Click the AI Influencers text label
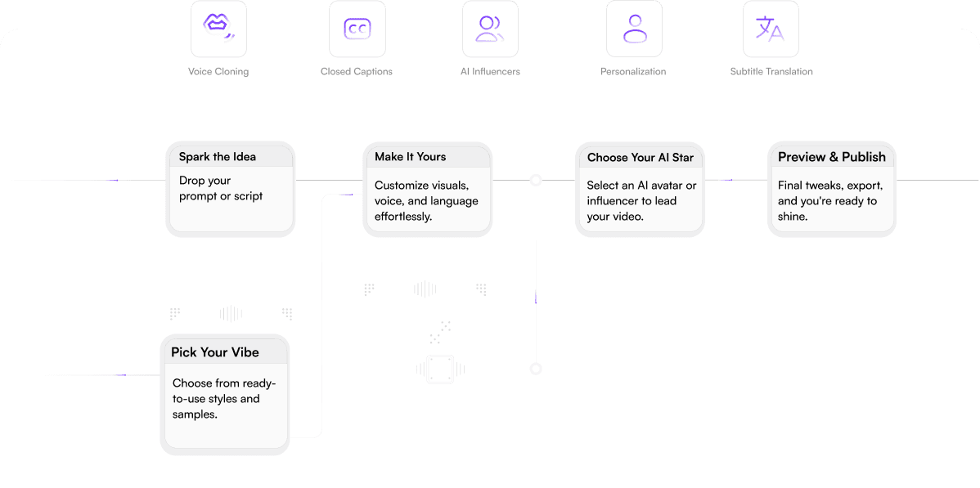 pyautogui.click(x=490, y=71)
